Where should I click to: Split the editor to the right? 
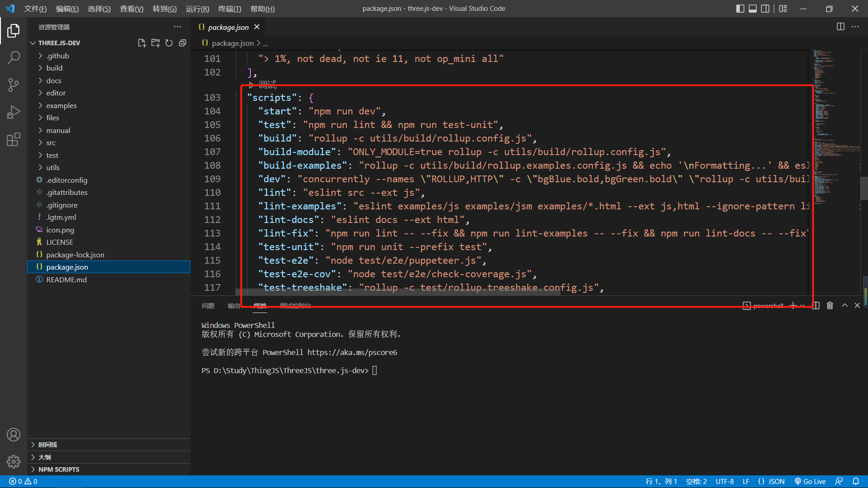pyautogui.click(x=840, y=27)
